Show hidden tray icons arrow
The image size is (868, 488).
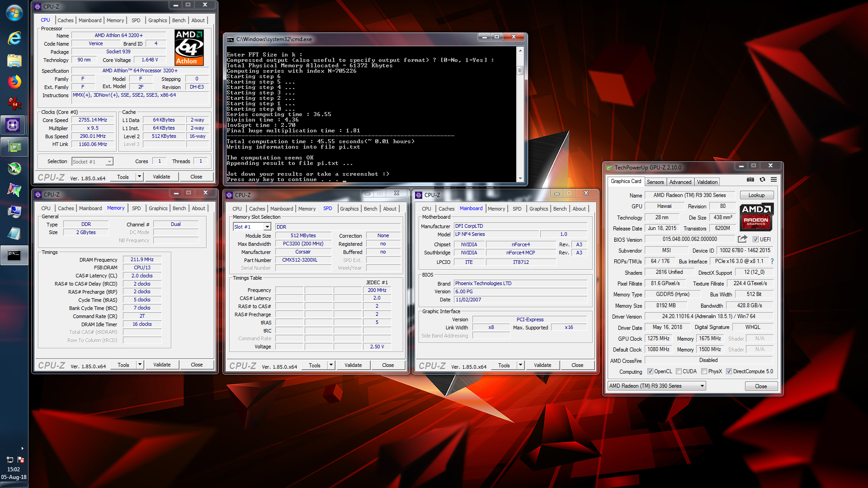click(22, 449)
